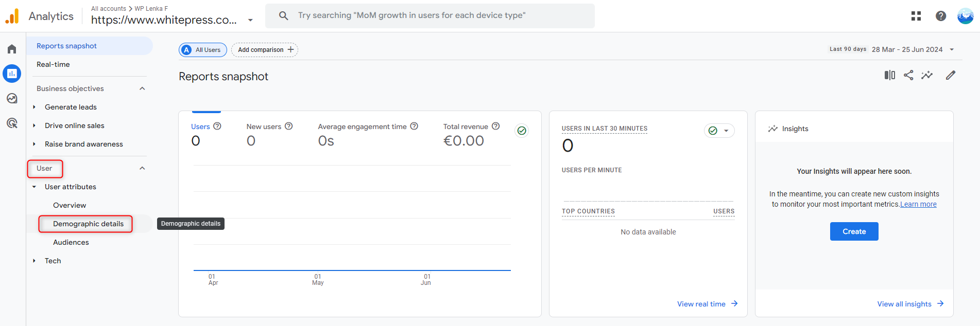The height and width of the screenshot is (326, 980).
Task: Open the Home icon in left rail
Action: [x=12, y=49]
